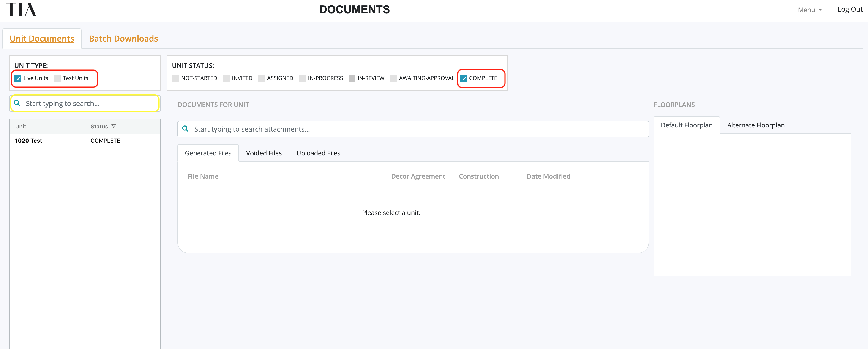868x349 pixels.
Task: Uncheck the COMPLETE status filter
Action: (x=464, y=78)
